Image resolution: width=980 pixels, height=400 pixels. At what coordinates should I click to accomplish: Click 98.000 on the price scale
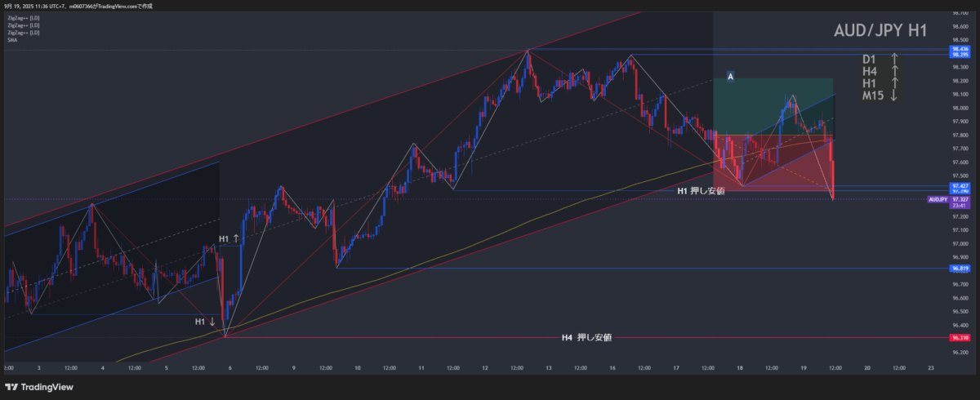960,108
